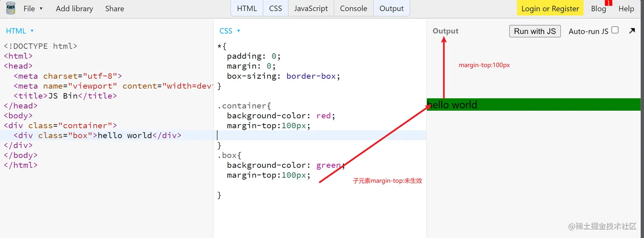Toggle the JavaScript panel tab
This screenshot has width=644, height=238.
pos(311,9)
